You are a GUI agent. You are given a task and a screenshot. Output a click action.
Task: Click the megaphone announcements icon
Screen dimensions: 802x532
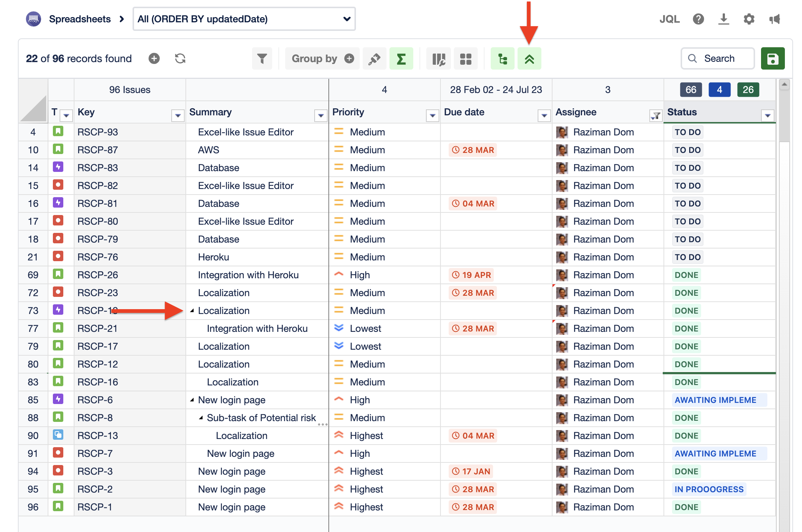pos(774,19)
